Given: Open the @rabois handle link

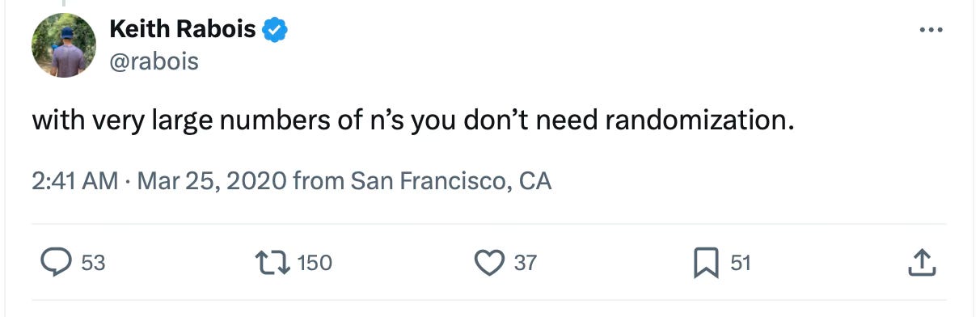Looking at the screenshot, I should 154,61.
